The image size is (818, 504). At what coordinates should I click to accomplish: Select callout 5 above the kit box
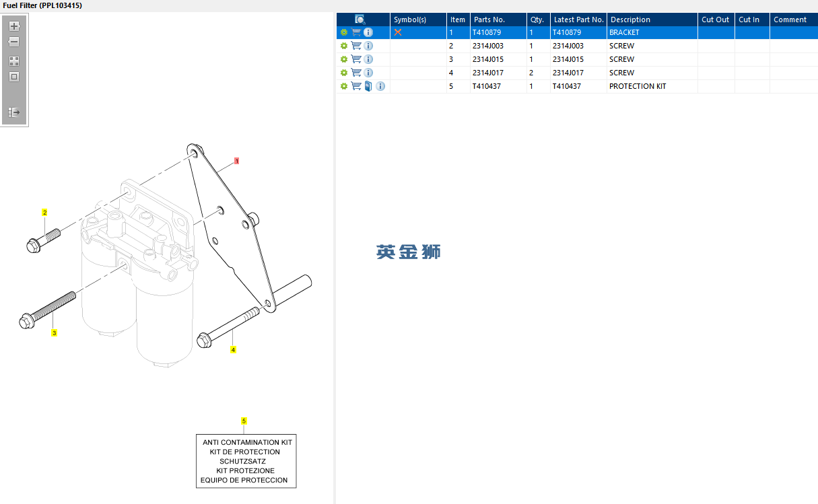[244, 421]
